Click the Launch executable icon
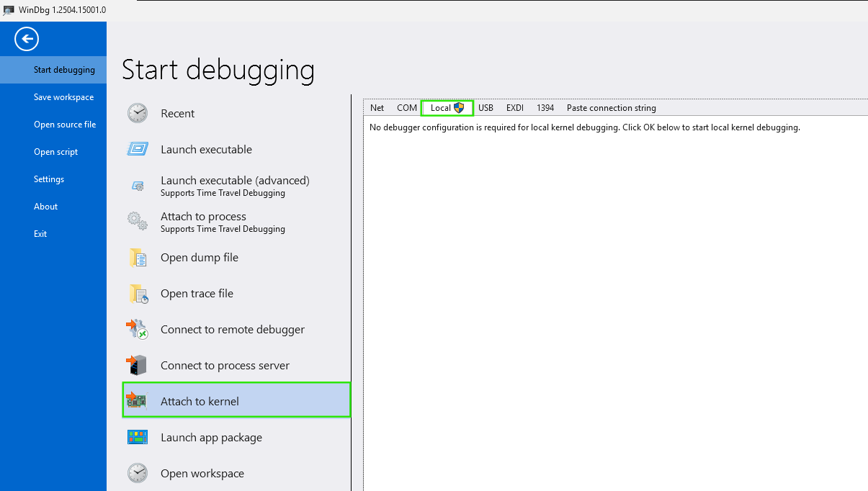Image resolution: width=868 pixels, height=491 pixels. click(138, 149)
